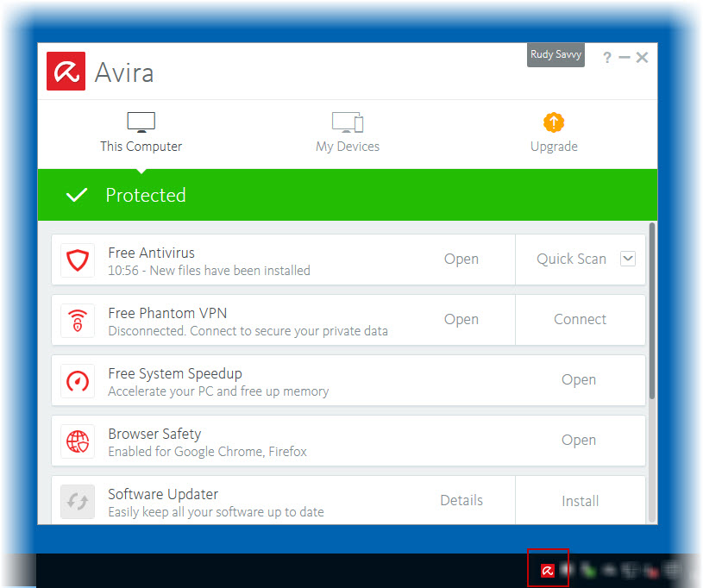703x588 pixels.
Task: Click the Software Updater arrows icon
Action: [x=78, y=502]
